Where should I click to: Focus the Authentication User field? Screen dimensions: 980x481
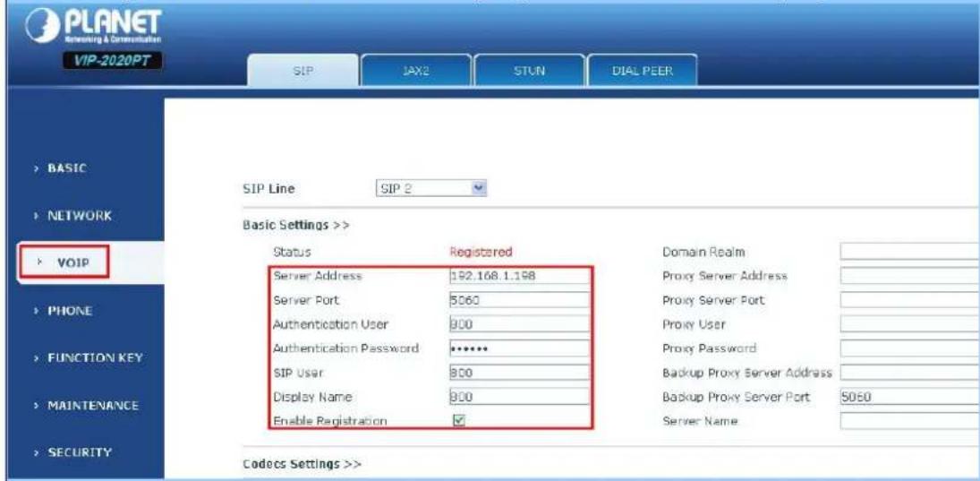tap(519, 324)
